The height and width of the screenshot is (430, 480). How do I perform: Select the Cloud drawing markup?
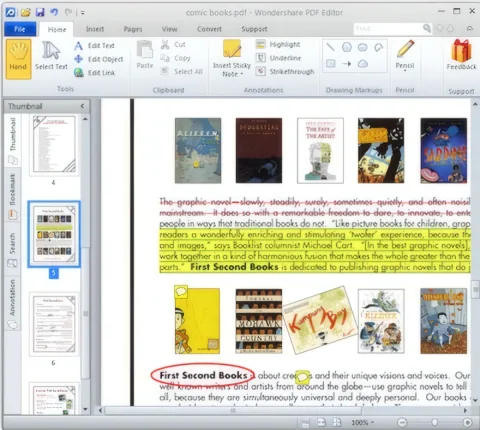pyautogui.click(x=363, y=63)
